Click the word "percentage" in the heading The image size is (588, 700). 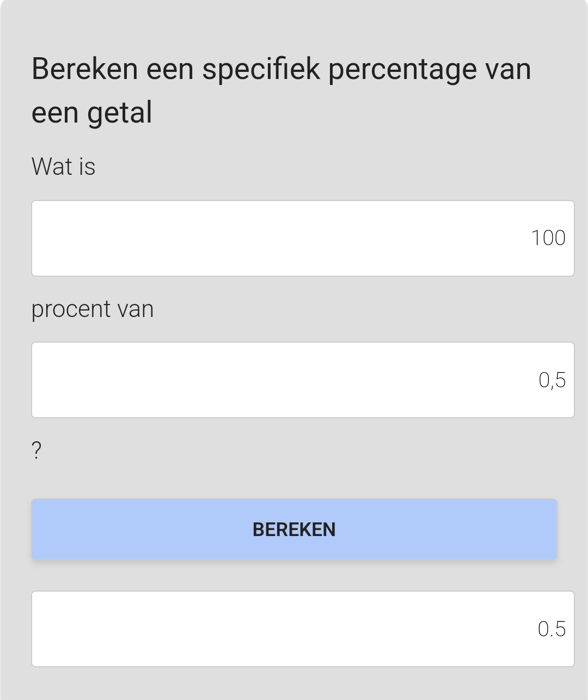(402, 70)
